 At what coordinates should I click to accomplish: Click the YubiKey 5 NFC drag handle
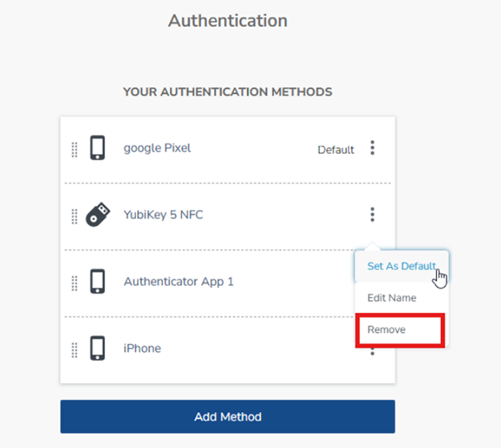point(74,216)
